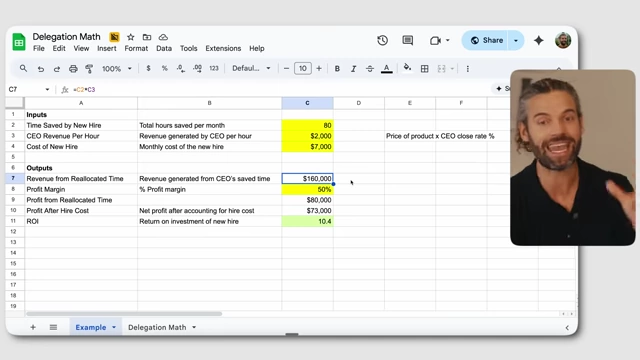Open the toolbar more options menu
The height and width of the screenshot is (360, 640).
click(x=467, y=69)
